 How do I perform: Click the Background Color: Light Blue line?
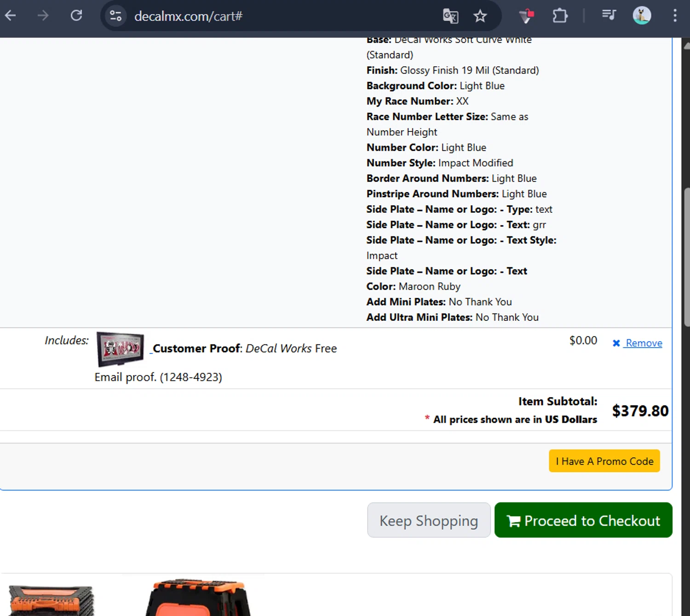point(435,86)
